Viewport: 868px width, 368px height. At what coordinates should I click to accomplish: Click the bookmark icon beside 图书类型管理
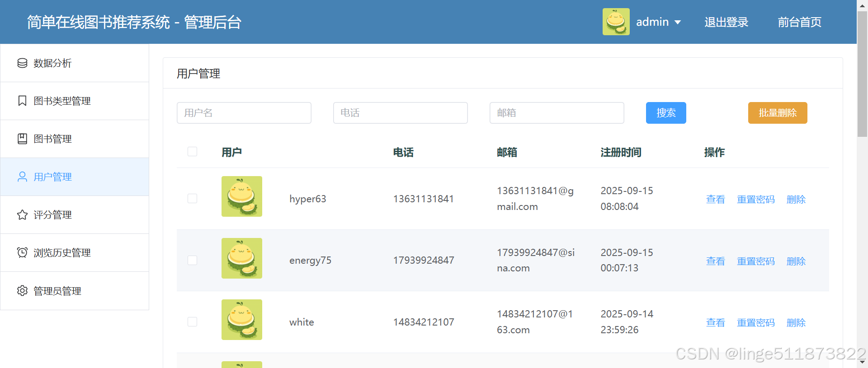pos(22,101)
